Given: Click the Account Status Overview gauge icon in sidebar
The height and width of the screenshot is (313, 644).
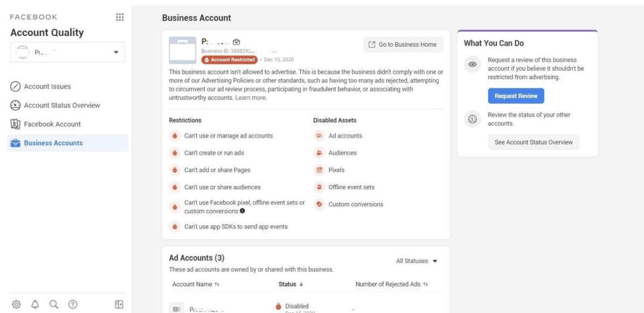Looking at the screenshot, I should coord(16,105).
